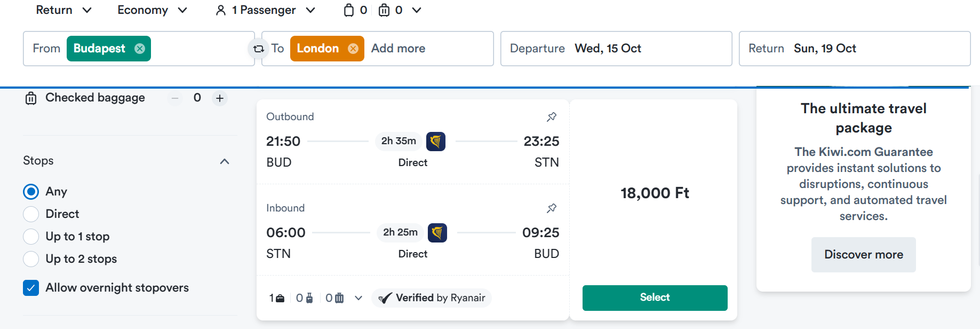The image size is (980, 329).
Task: Remove London from the To field
Action: (x=353, y=49)
